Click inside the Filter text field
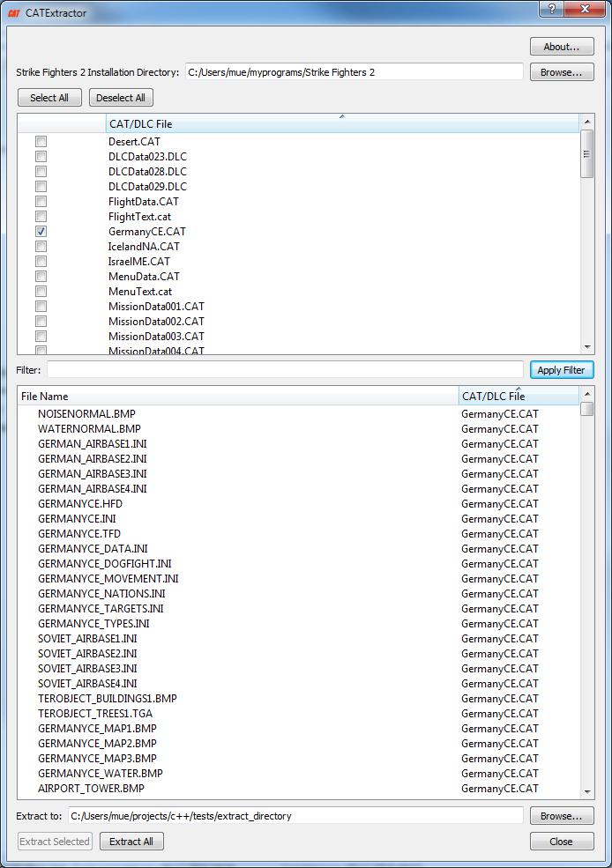612x868 pixels. 285,370
